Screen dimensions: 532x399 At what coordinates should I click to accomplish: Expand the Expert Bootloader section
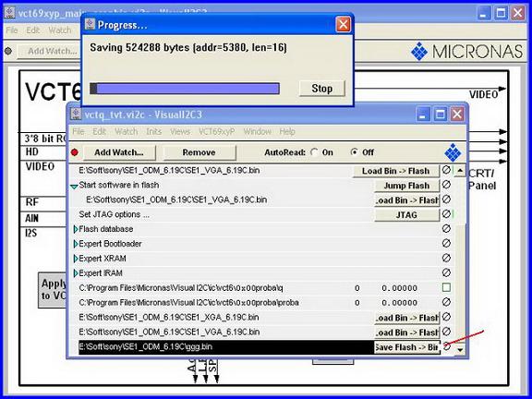(x=76, y=244)
